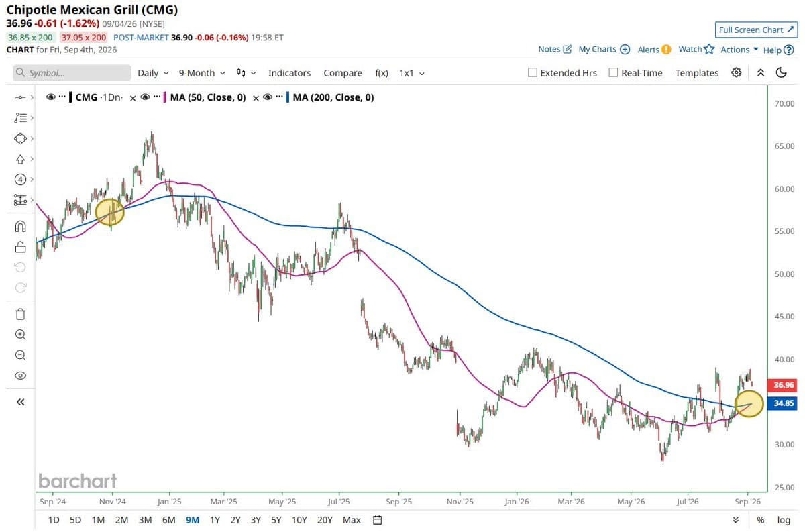Select the shapes drawing tool

point(20,138)
